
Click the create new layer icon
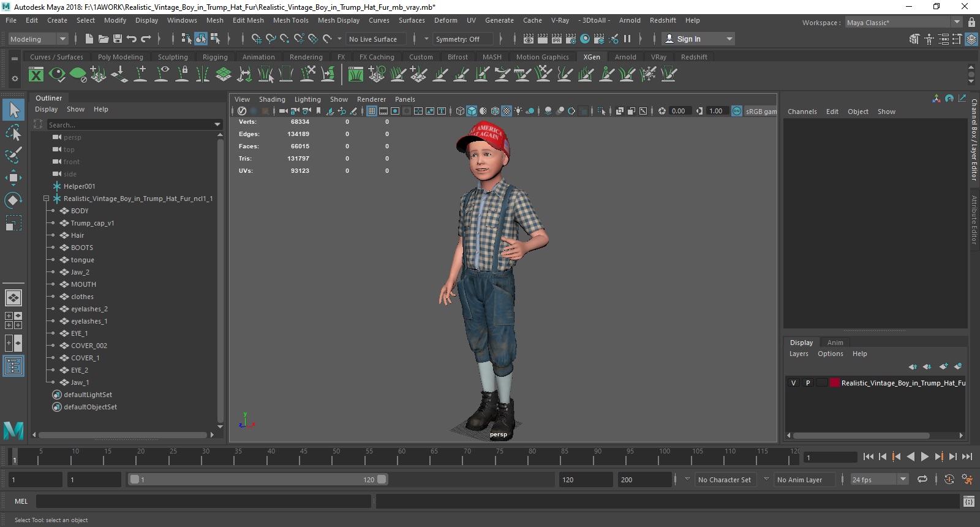(943, 366)
